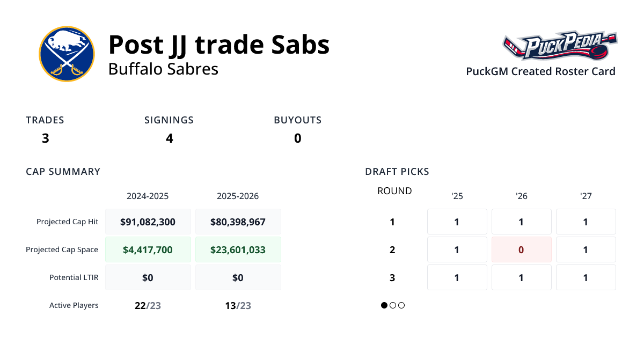Select the 2024-2025 cap column header

pyautogui.click(x=148, y=196)
